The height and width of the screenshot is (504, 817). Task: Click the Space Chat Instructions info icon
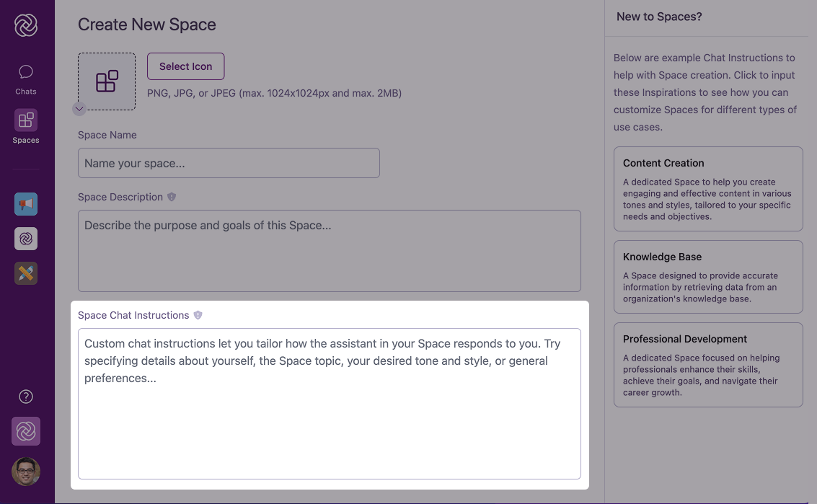coord(198,314)
